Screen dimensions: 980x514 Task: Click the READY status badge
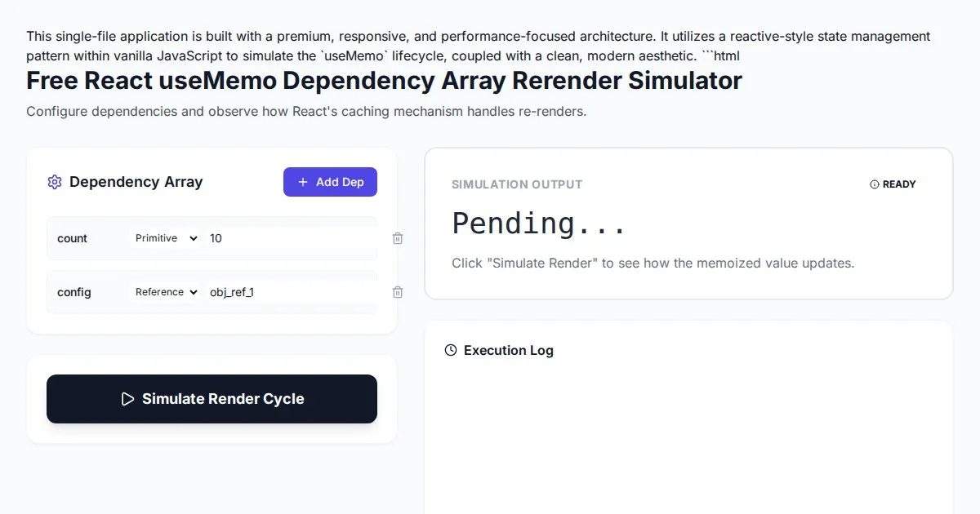(x=893, y=184)
